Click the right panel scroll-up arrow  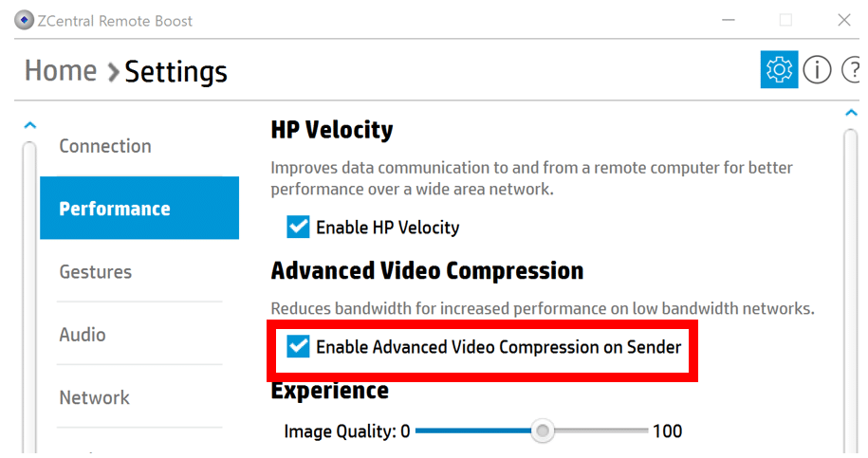click(851, 113)
